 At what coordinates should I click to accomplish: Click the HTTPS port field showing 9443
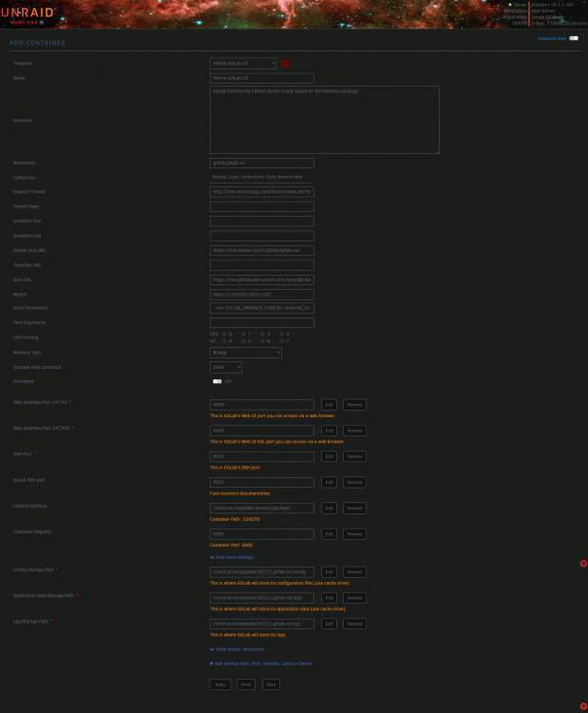(262, 431)
